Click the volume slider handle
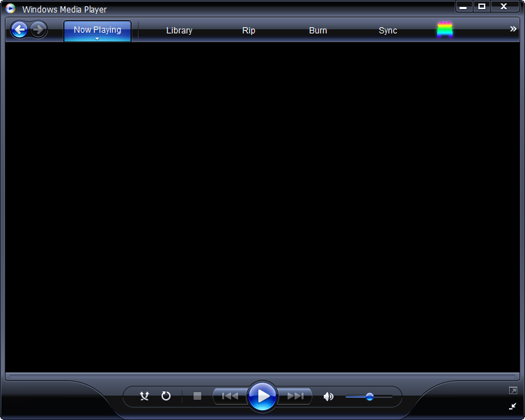The image size is (525, 420). click(370, 396)
